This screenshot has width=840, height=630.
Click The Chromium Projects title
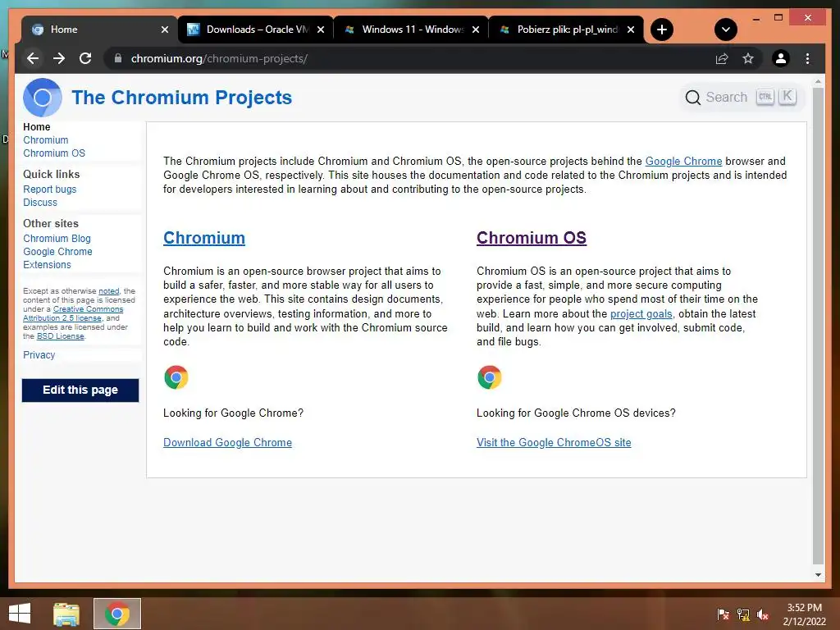pos(182,98)
